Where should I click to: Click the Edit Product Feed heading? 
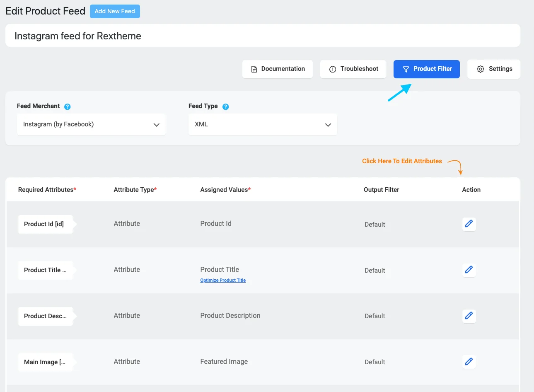(x=46, y=11)
